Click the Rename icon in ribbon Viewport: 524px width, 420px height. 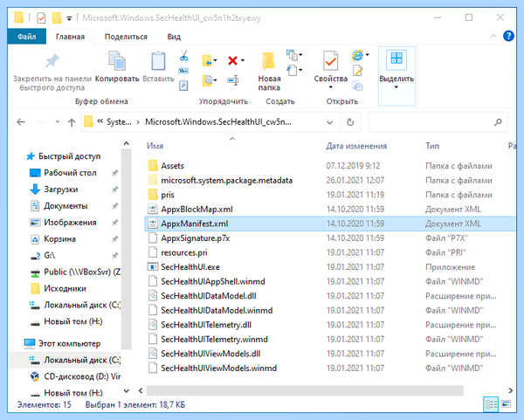232,80
